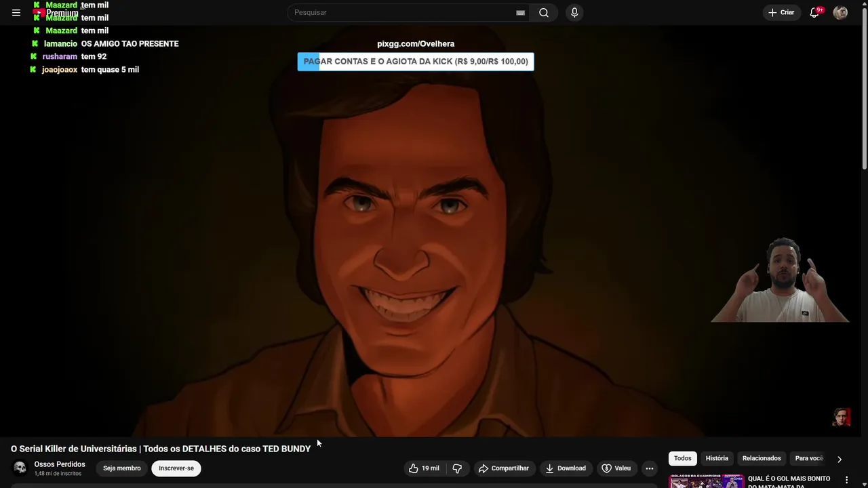Click the Ossos Perdidos channel avatar

tap(20, 468)
